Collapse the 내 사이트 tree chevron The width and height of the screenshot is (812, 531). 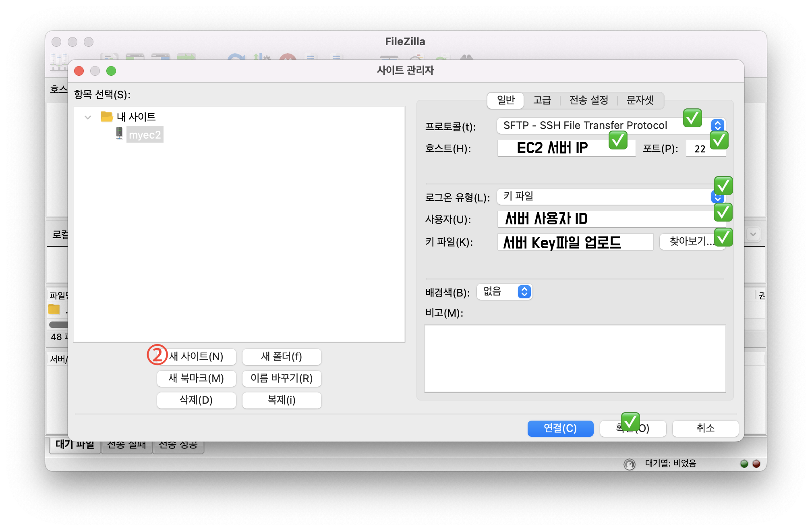pyautogui.click(x=88, y=117)
